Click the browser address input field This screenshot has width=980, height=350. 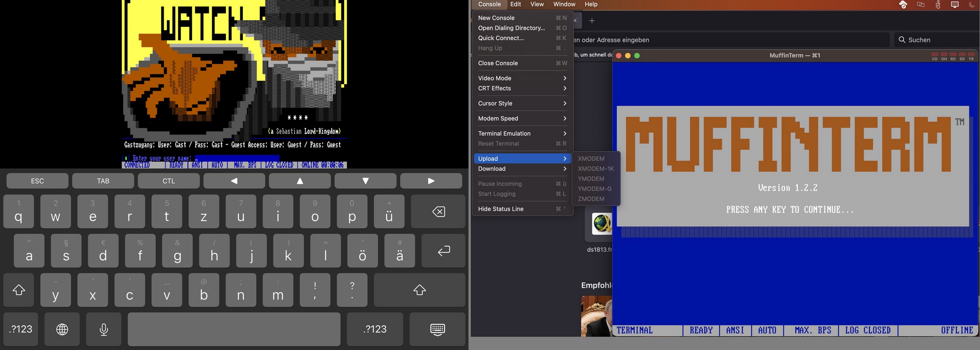pos(731,40)
